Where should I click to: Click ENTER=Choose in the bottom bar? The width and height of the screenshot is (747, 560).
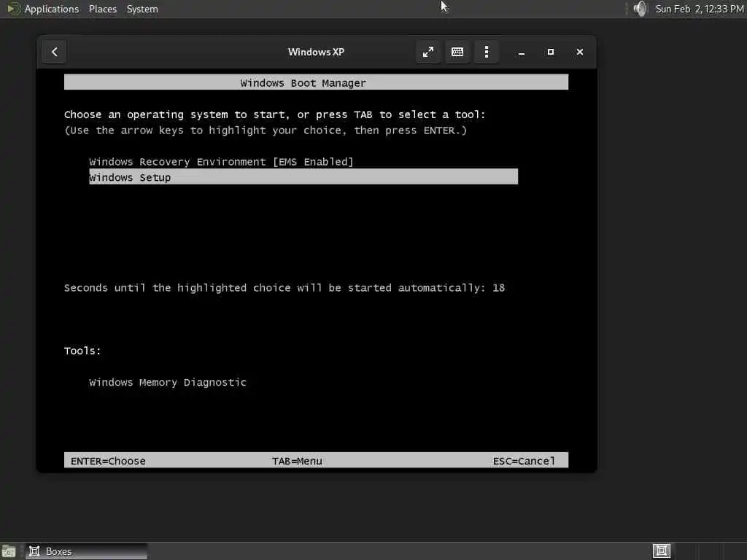click(x=108, y=461)
